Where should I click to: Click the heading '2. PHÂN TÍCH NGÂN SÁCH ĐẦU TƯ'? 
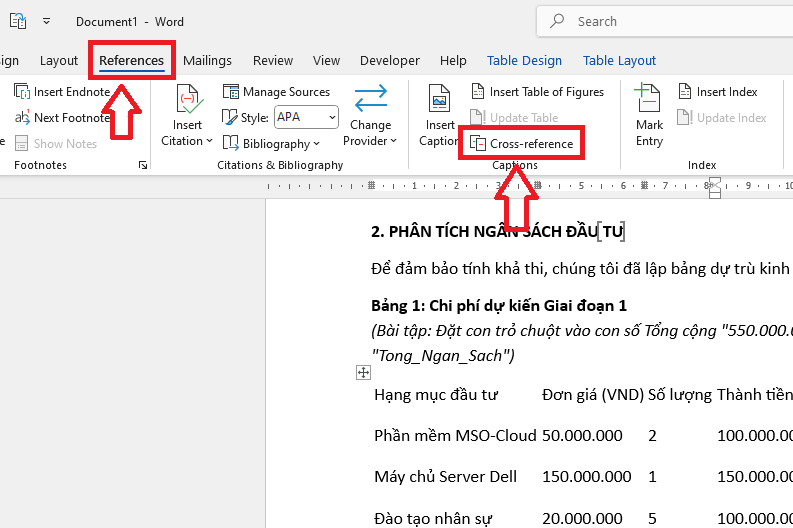point(497,232)
